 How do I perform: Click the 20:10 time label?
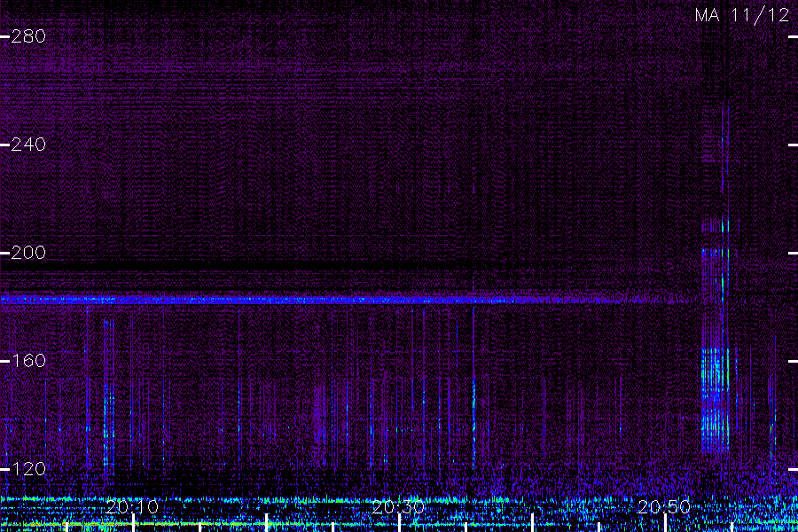132,507
